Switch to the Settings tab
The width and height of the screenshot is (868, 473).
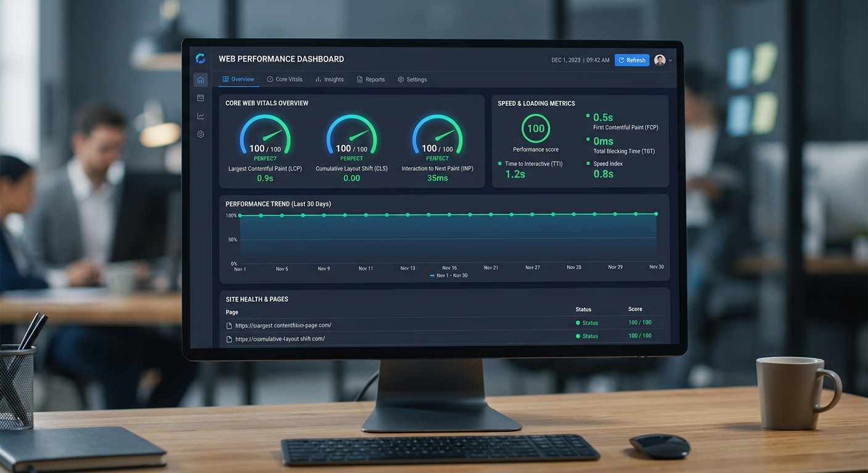click(412, 79)
